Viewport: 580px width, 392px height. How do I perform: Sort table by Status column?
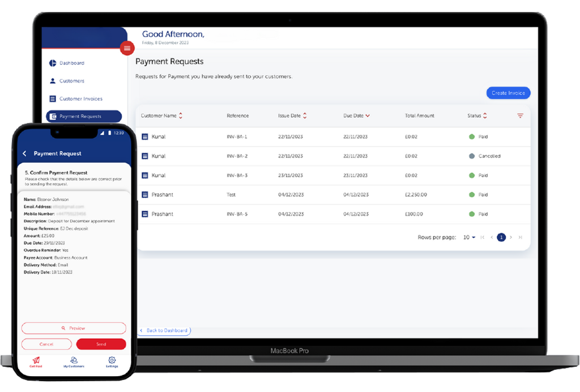(x=485, y=116)
